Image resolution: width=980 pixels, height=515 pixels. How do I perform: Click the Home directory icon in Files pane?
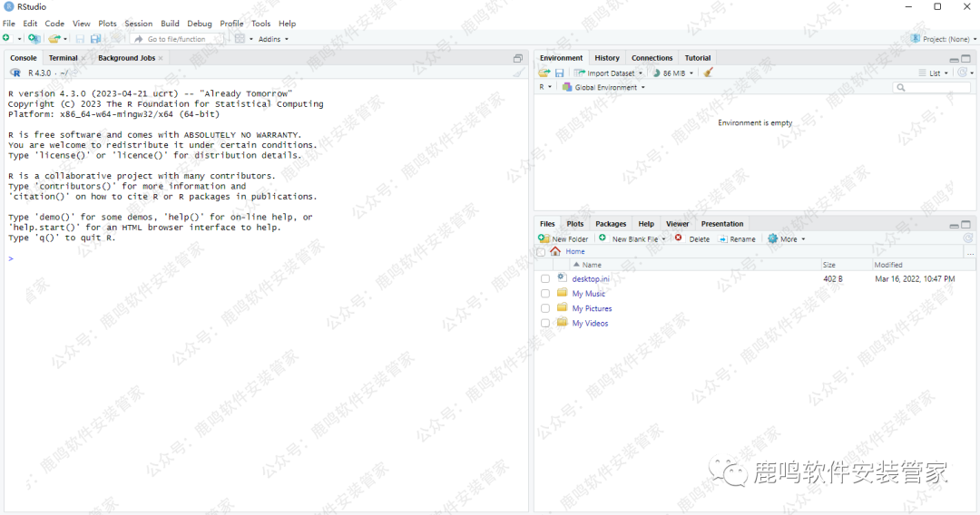[555, 251]
